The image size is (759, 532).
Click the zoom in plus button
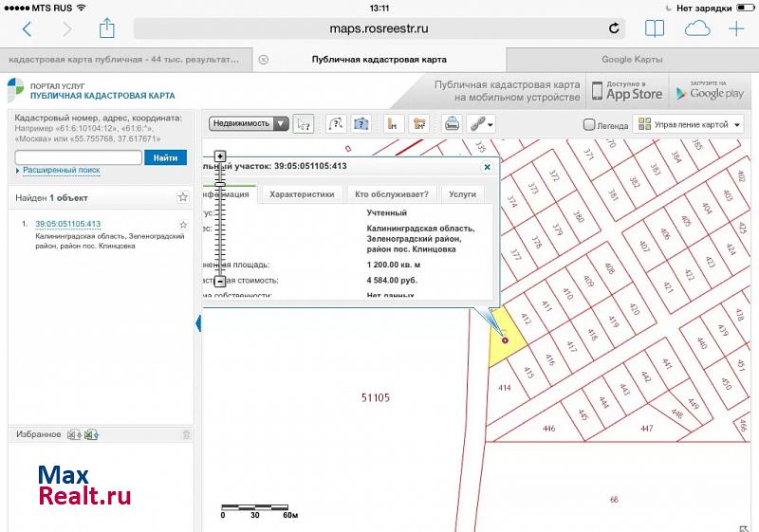tap(220, 156)
